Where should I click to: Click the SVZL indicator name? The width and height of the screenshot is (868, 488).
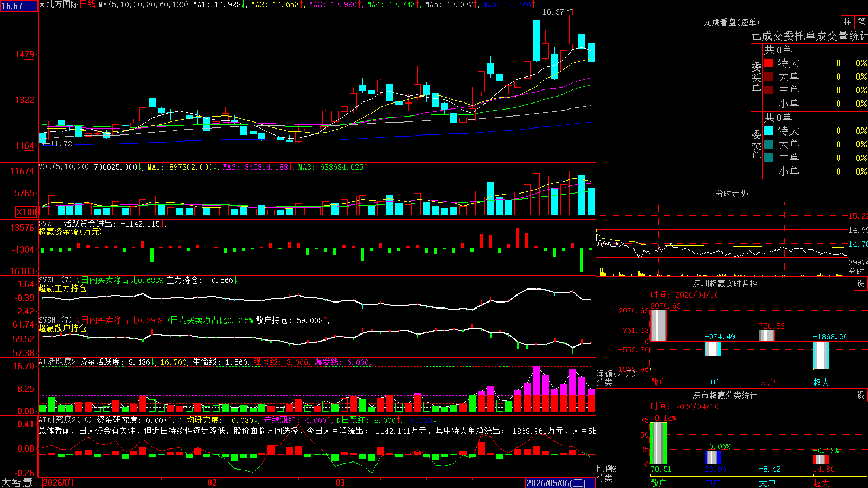[47, 280]
